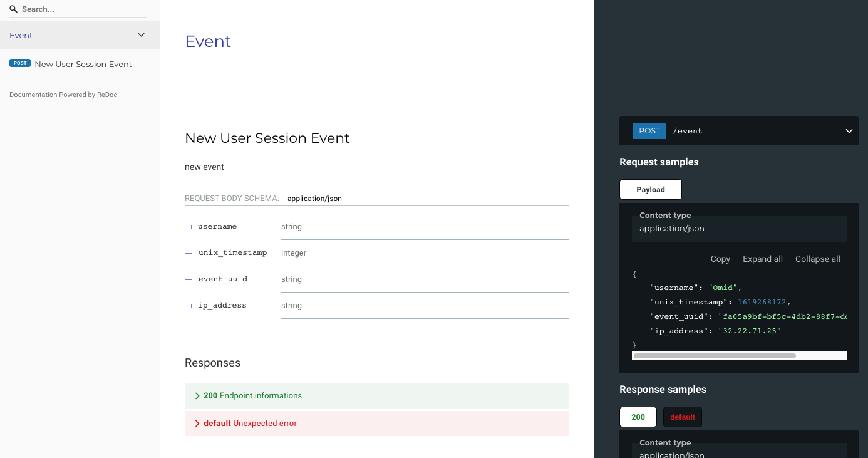The image size is (868, 458).
Task: Click the Event page heading
Action: pos(208,41)
